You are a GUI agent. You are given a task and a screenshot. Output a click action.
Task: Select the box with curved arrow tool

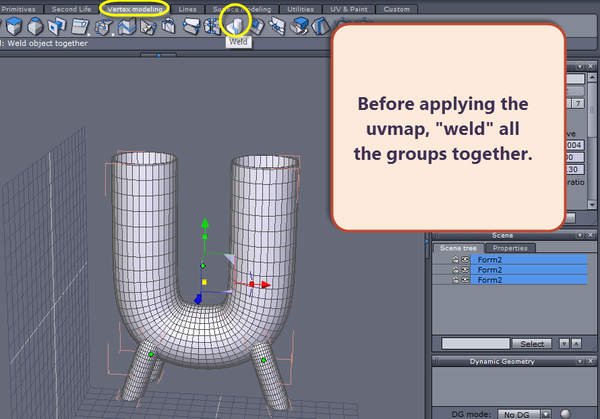[x=168, y=26]
